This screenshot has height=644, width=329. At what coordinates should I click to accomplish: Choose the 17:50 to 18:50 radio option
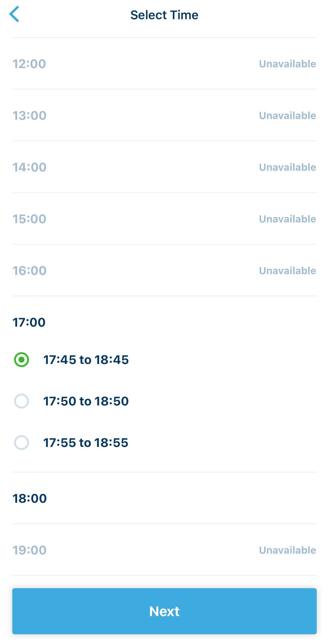point(22,401)
